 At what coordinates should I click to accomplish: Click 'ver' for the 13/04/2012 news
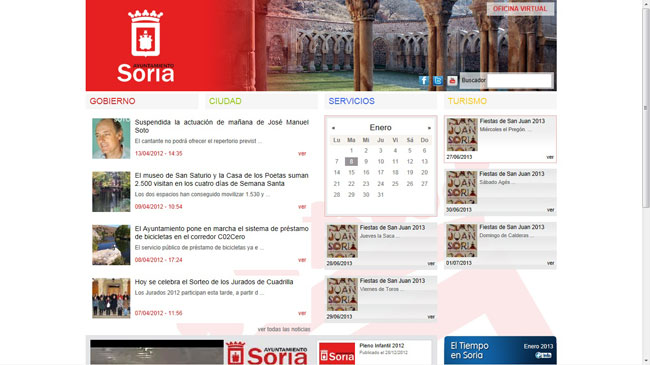[x=302, y=153]
